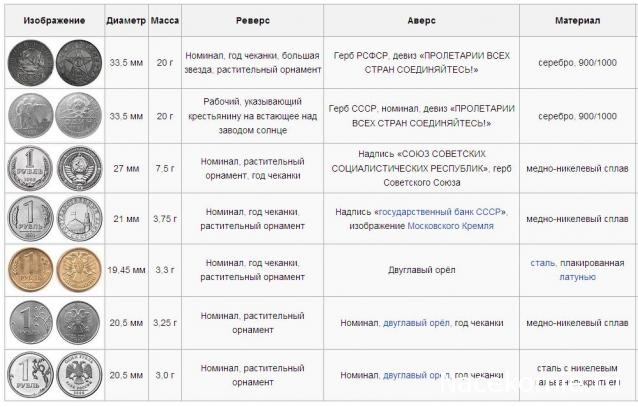The width and height of the screenshot is (638, 407).
Task: Click the «Двуглавый орёл» obverse cell
Action: click(422, 270)
